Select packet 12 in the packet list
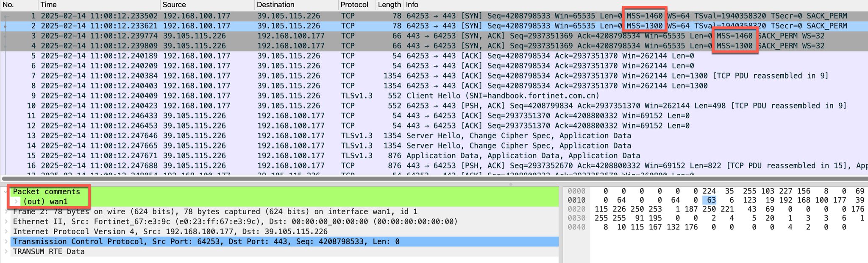 (x=434, y=126)
